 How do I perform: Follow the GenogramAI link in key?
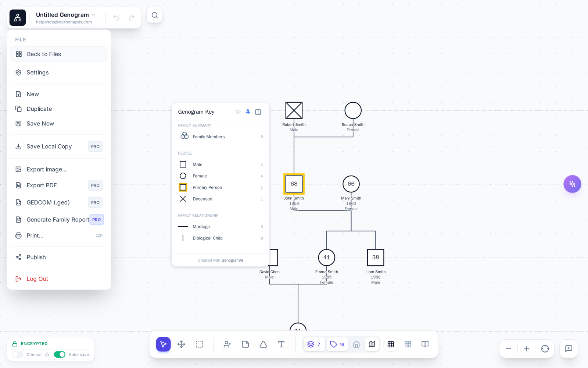click(232, 260)
